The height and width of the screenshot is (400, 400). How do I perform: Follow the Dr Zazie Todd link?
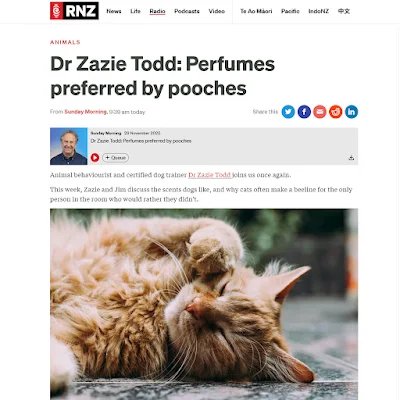[210, 175]
